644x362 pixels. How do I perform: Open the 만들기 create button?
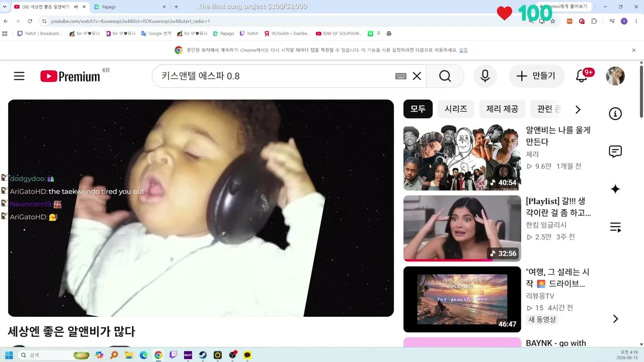[536, 76]
